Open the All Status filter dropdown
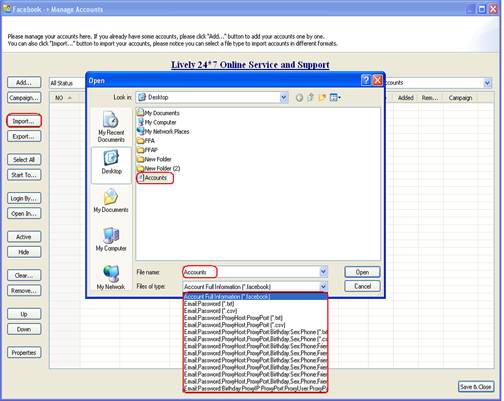The image size is (504, 401). point(67,83)
